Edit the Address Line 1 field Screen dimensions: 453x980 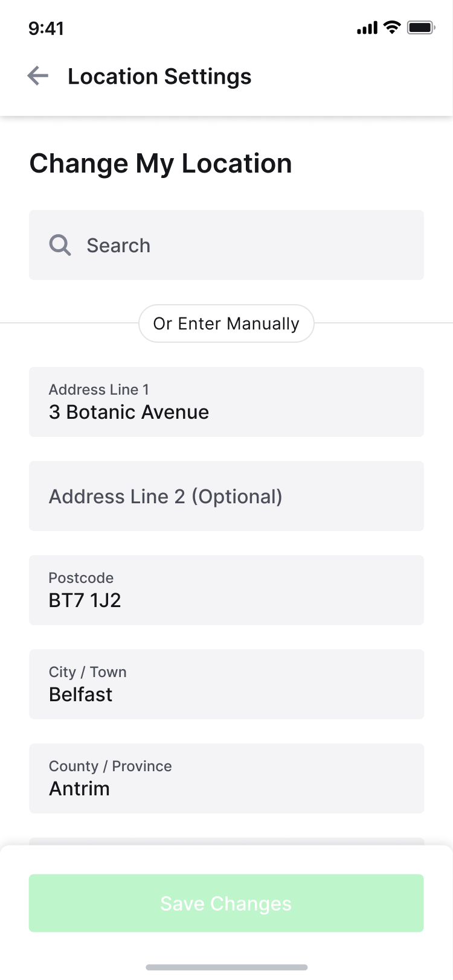coord(226,402)
